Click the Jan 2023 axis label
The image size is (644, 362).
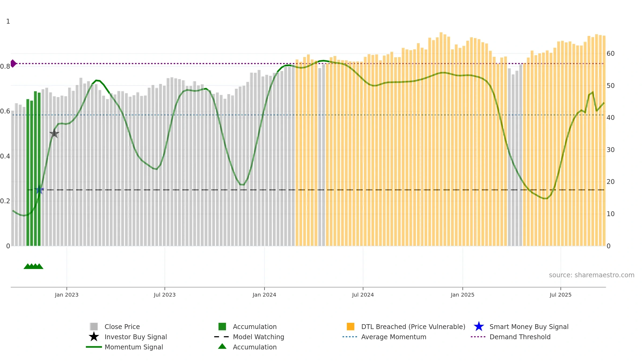pyautogui.click(x=67, y=295)
